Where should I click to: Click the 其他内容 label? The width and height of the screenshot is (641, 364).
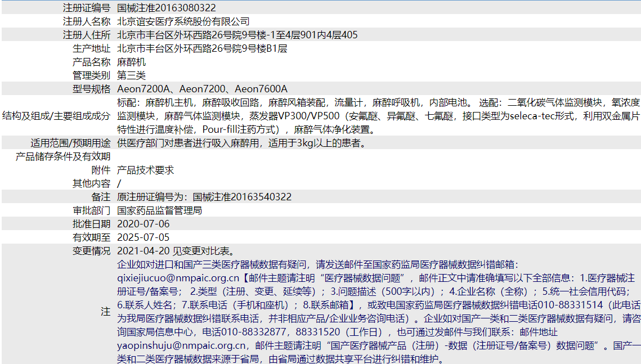(92, 183)
